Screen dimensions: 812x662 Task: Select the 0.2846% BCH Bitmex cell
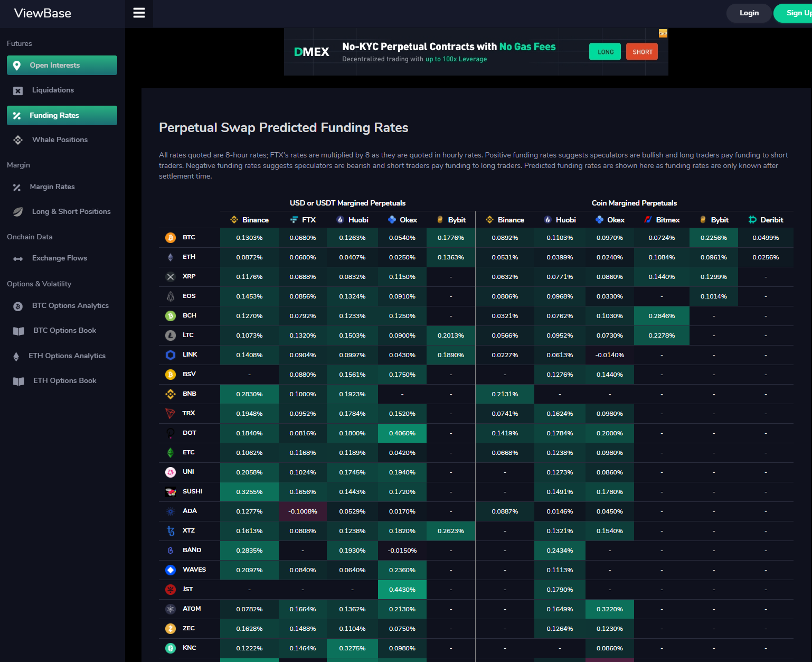pyautogui.click(x=662, y=316)
